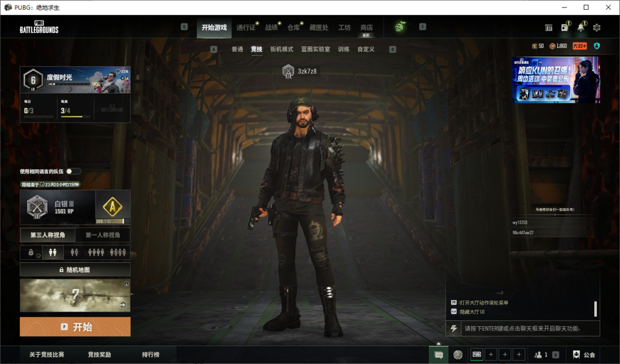
Task: Toggle 使用相同语言的队伍 switch
Action: [x=73, y=171]
